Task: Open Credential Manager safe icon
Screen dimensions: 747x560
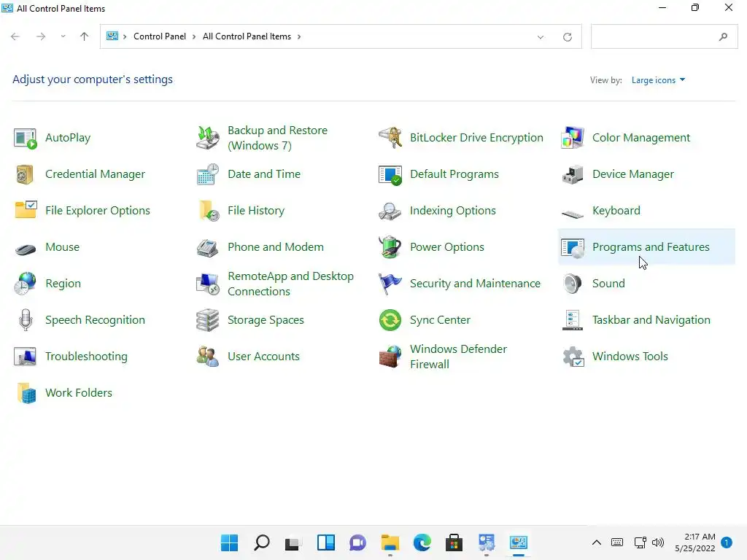Action: tap(26, 174)
